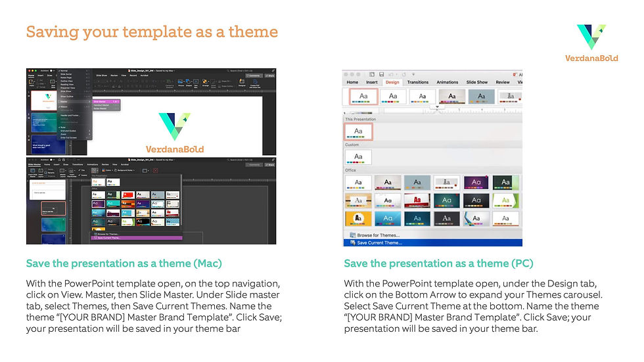Click Notes Master in the Master submenu
Viewport: 644px width, 362px height.
click(x=106, y=108)
